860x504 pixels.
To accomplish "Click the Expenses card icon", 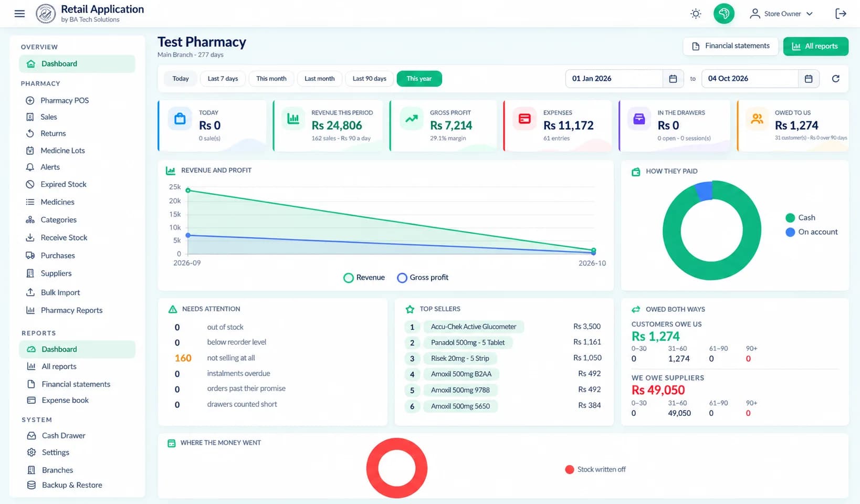I will pyautogui.click(x=525, y=119).
